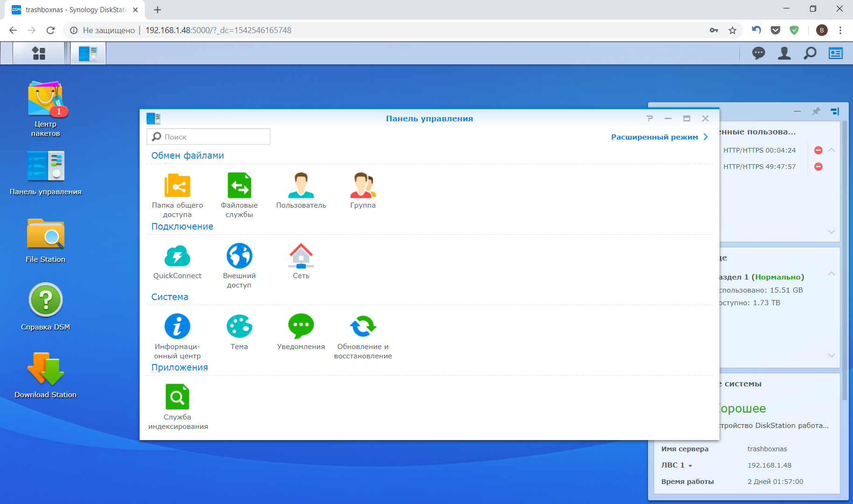
Task: Open Служба индексирования settings
Action: coord(177,407)
